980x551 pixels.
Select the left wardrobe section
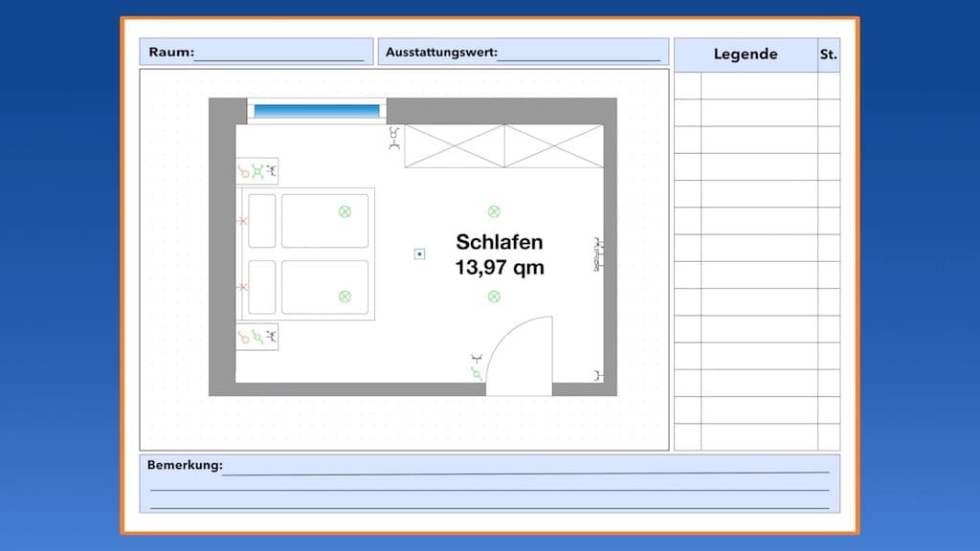tap(454, 146)
